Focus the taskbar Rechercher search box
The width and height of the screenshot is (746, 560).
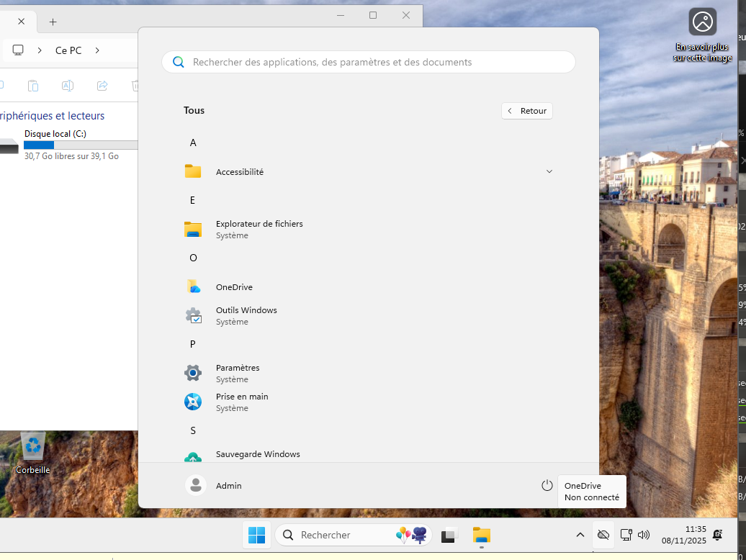click(354, 536)
